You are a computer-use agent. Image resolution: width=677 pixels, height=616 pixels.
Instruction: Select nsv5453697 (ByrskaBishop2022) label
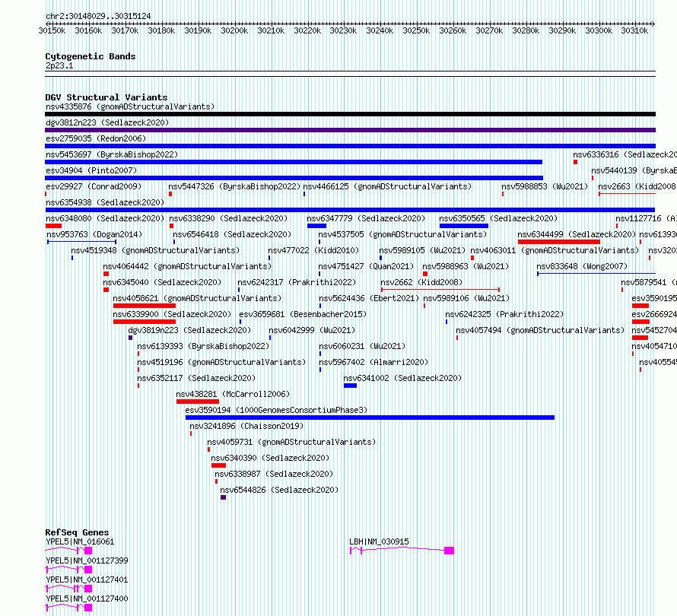pos(112,154)
